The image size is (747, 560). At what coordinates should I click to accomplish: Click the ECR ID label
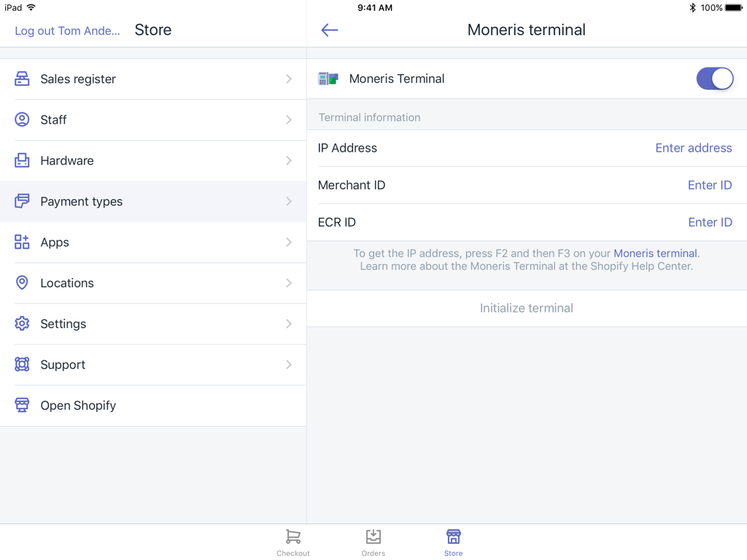pos(337,222)
